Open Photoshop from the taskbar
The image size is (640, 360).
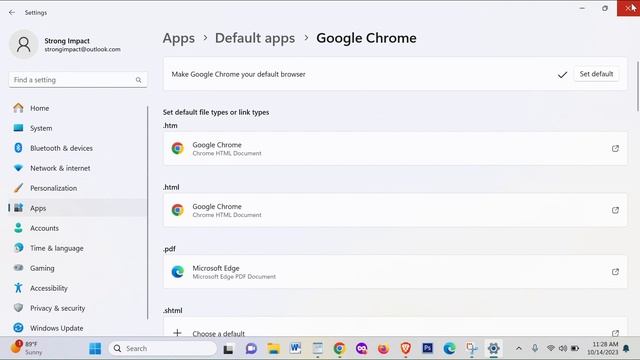click(x=427, y=348)
